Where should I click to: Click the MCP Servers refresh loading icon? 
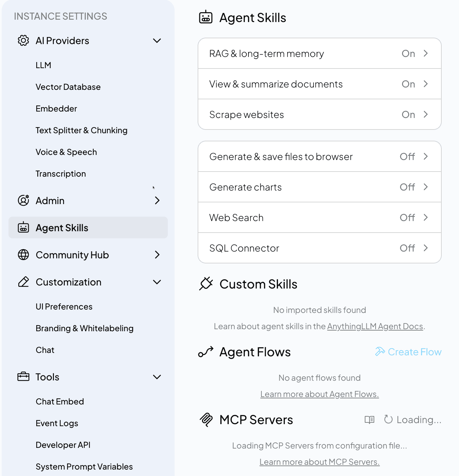(388, 420)
